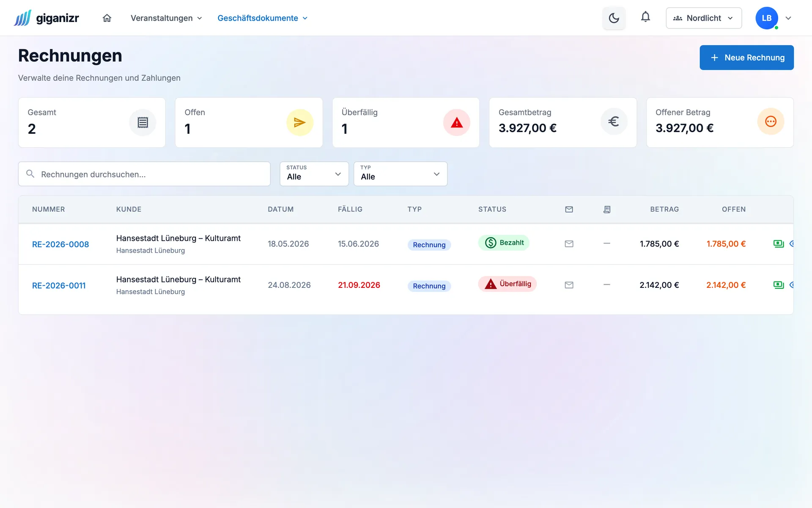Click the search magnifier icon
Image resolution: width=812 pixels, height=508 pixels.
[30, 174]
